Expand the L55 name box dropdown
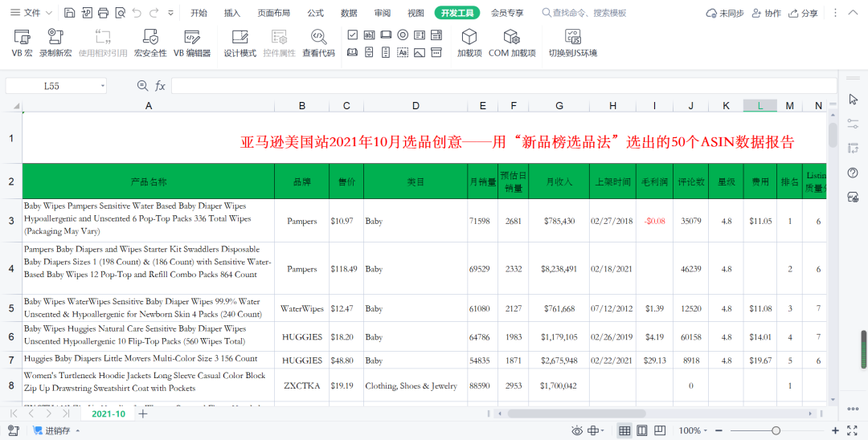 click(x=103, y=86)
